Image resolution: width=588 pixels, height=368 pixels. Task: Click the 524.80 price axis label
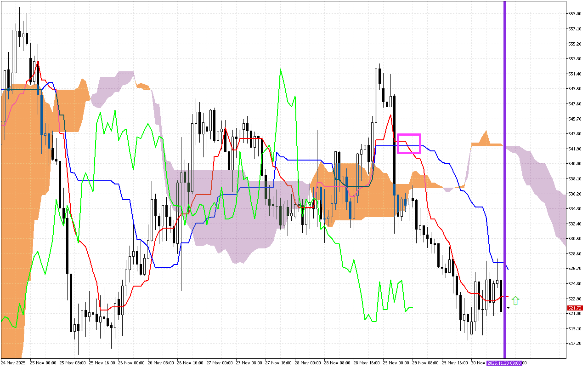click(x=575, y=283)
